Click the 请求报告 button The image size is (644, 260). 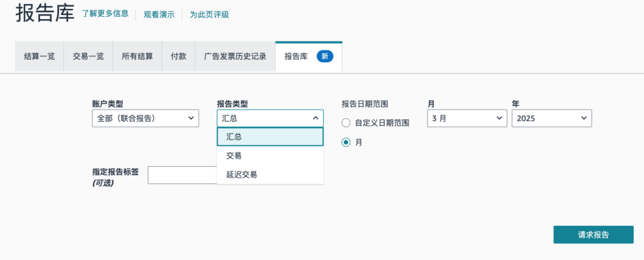[x=593, y=234]
